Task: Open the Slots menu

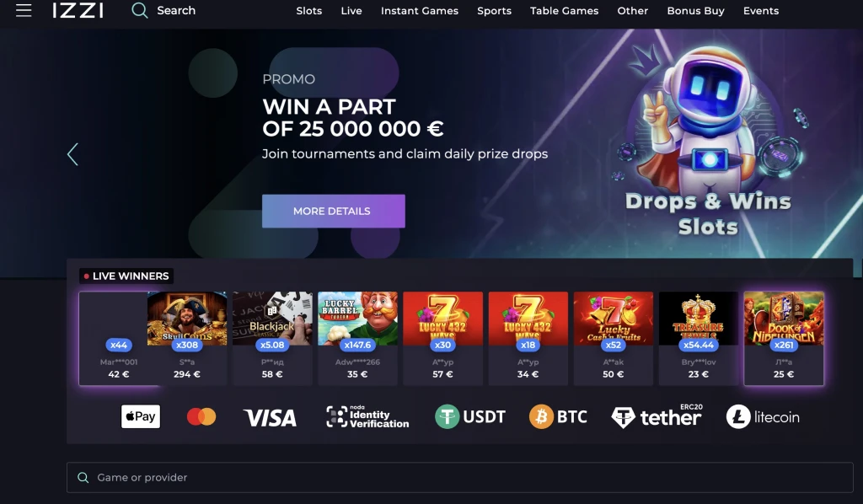Action: (x=308, y=10)
